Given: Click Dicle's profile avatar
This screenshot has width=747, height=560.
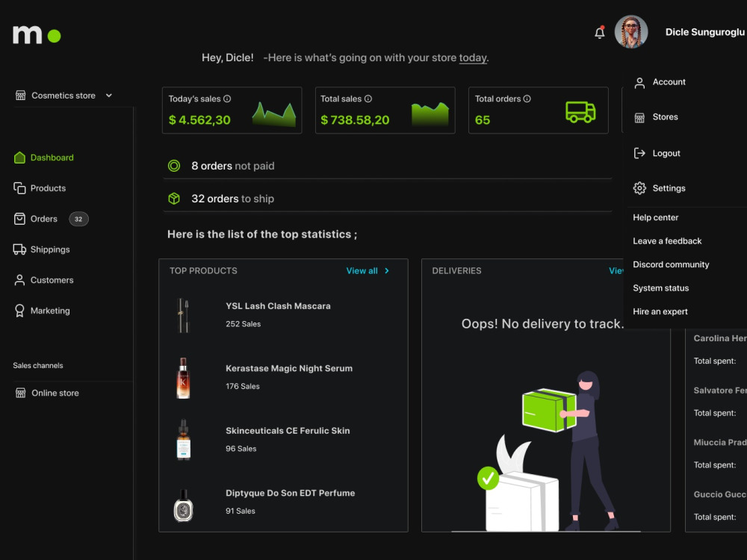Looking at the screenshot, I should pos(630,32).
